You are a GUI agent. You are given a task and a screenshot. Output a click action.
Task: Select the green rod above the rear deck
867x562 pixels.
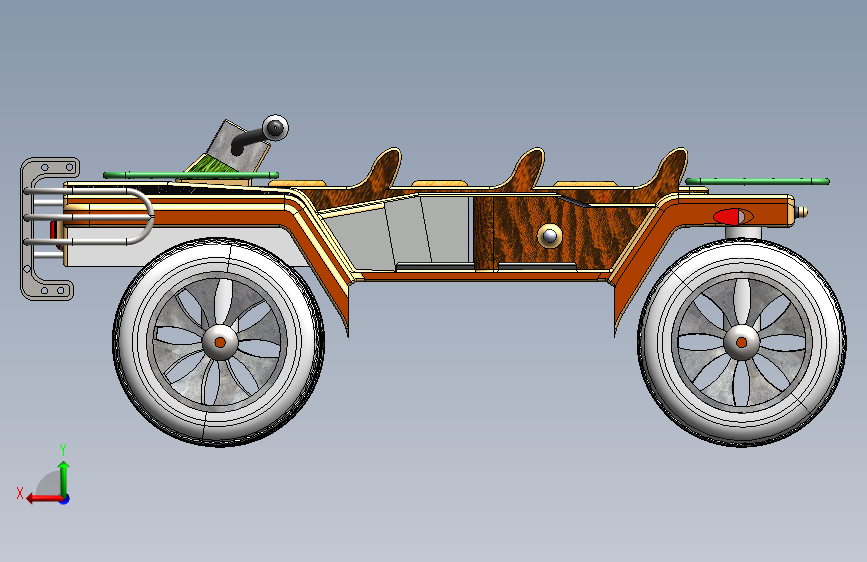pyautogui.click(x=758, y=181)
